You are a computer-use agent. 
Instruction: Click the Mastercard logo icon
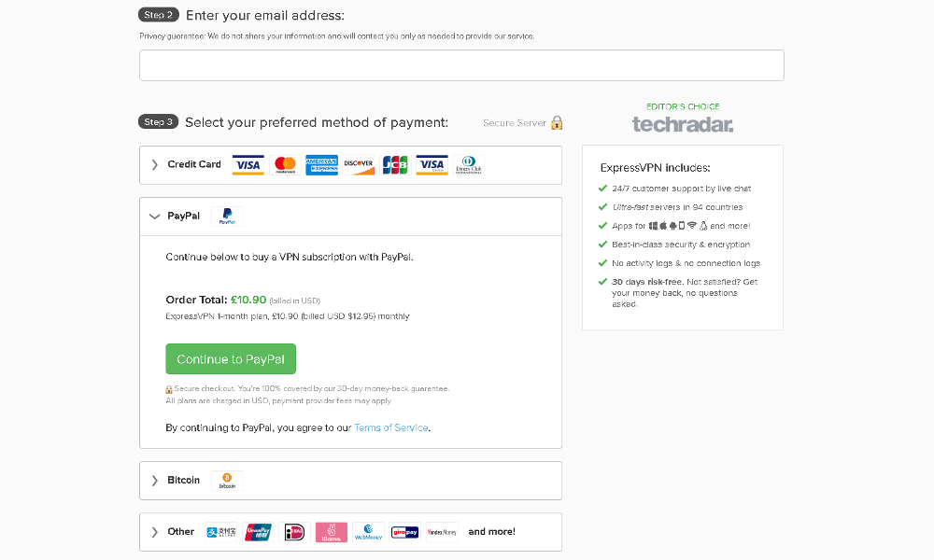[285, 165]
